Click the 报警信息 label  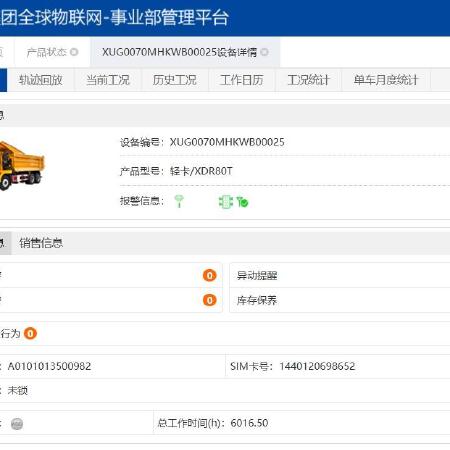[142, 201]
